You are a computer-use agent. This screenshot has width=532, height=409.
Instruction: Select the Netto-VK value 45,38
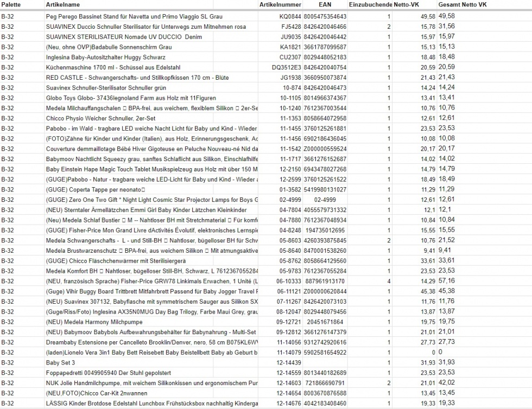click(428, 291)
